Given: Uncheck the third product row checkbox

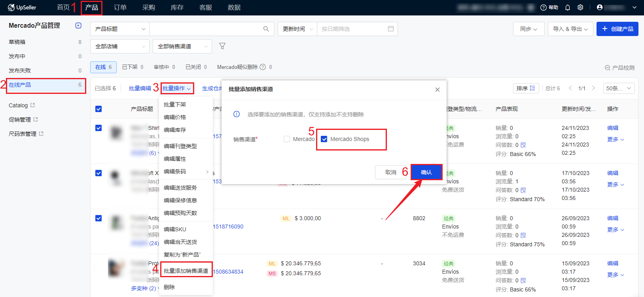Looking at the screenshot, I should point(98,218).
